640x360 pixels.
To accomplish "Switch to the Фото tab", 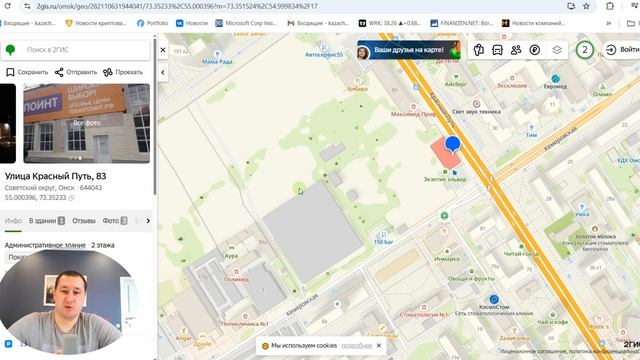I will [115, 221].
